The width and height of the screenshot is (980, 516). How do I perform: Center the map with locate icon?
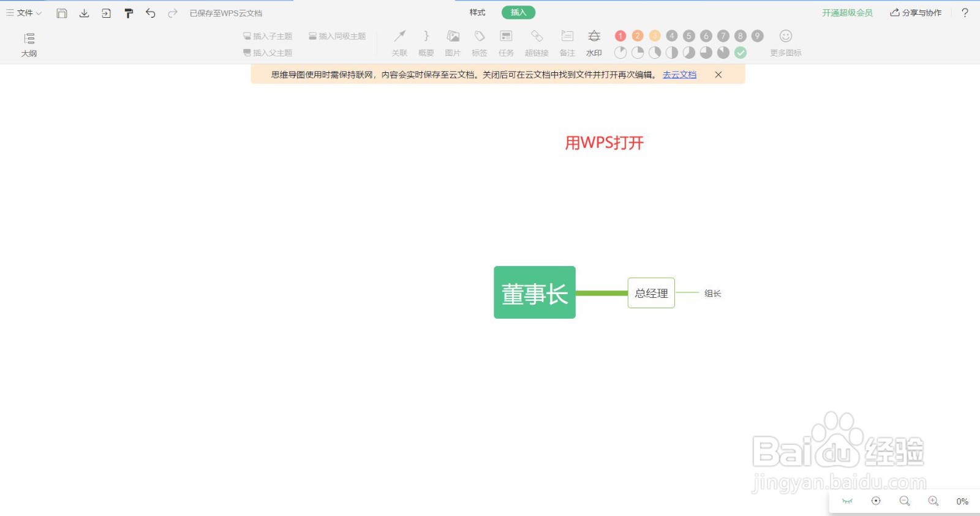coord(876,501)
